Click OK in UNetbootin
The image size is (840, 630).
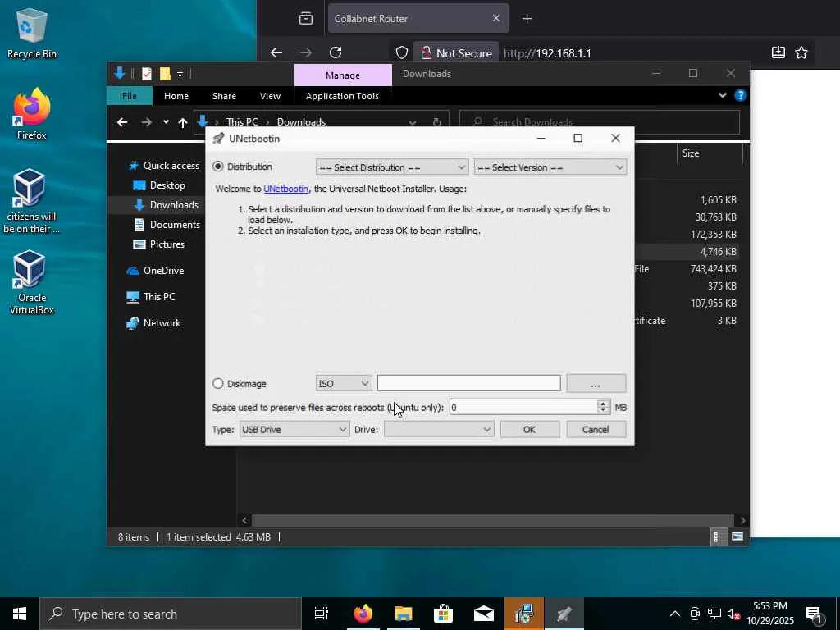[x=529, y=430]
